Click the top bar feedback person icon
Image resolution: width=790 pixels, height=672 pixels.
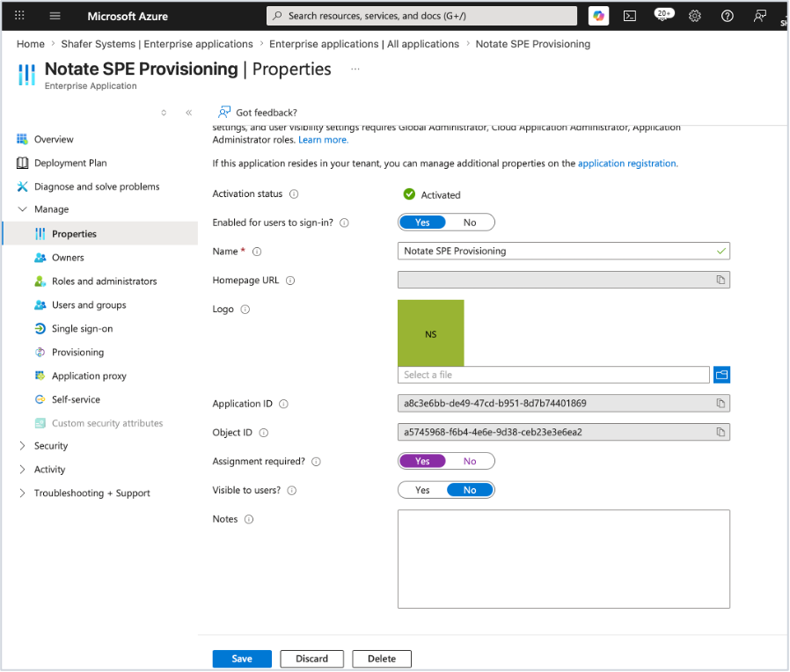click(x=759, y=16)
